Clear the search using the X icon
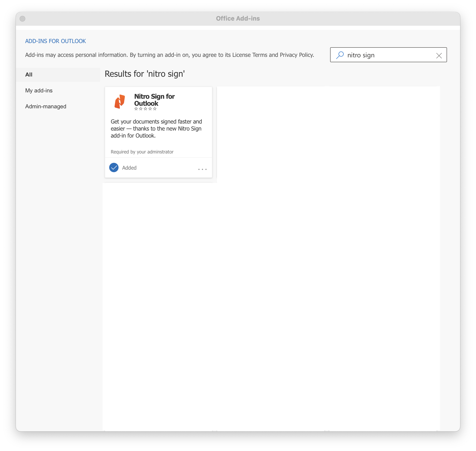Screen dimensions: 476x451 point(439,55)
